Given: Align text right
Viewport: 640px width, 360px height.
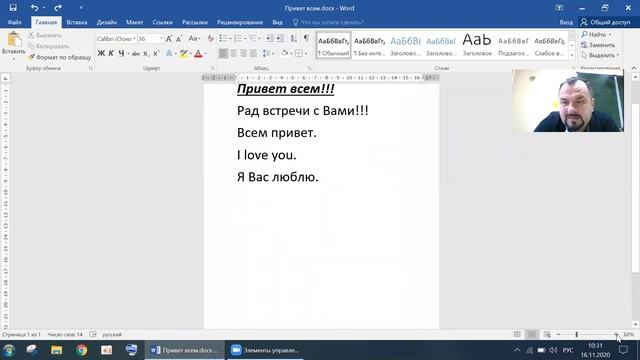Looking at the screenshot, I should click(244, 53).
